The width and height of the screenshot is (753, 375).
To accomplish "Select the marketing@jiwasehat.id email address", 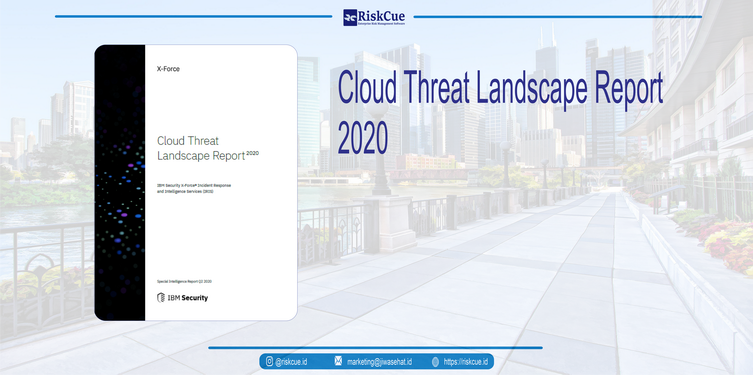I will pos(379,362).
